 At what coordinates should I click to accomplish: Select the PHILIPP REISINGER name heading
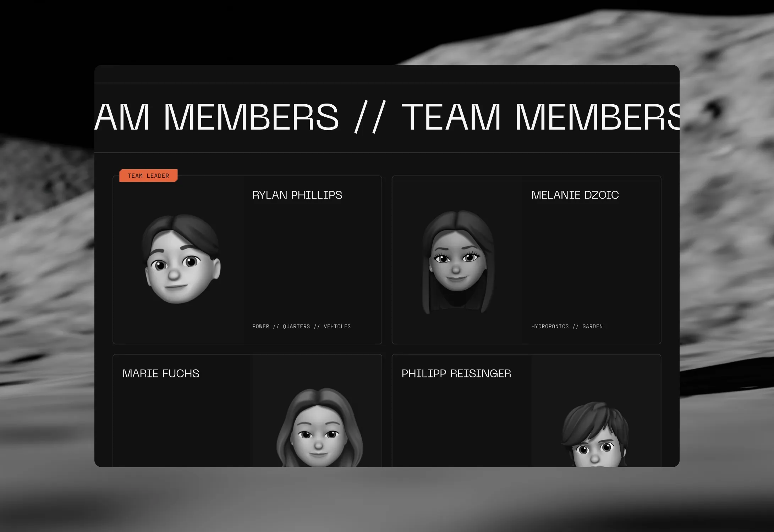pos(456,373)
